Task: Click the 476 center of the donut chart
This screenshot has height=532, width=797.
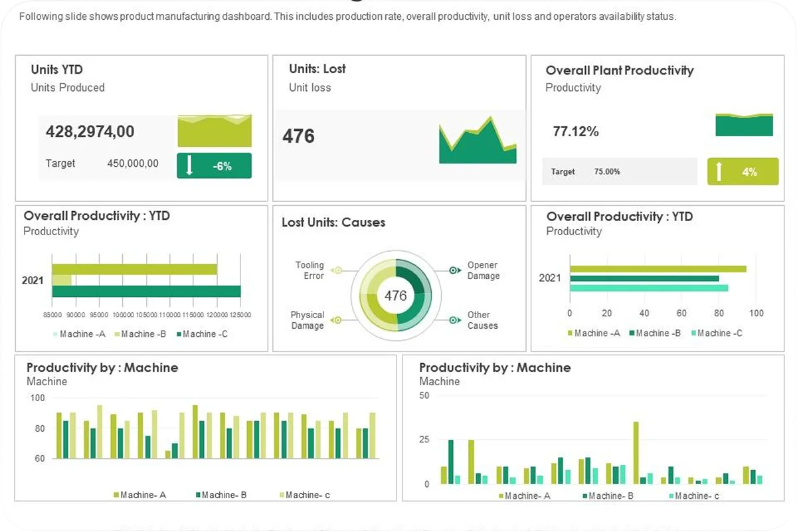Action: (x=396, y=296)
